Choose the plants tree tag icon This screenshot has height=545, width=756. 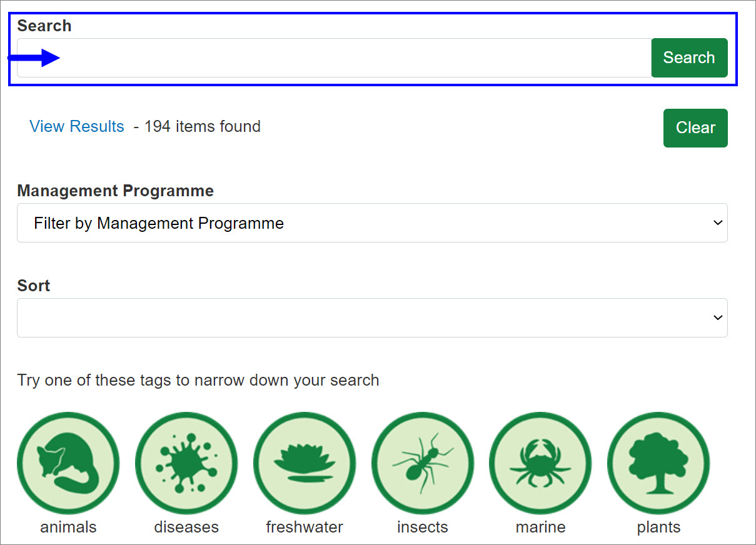pos(658,463)
